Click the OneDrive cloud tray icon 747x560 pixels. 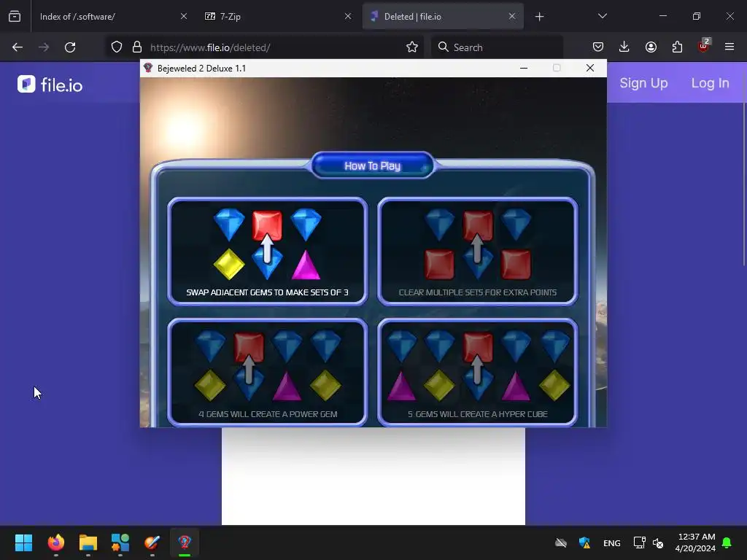pos(561,542)
